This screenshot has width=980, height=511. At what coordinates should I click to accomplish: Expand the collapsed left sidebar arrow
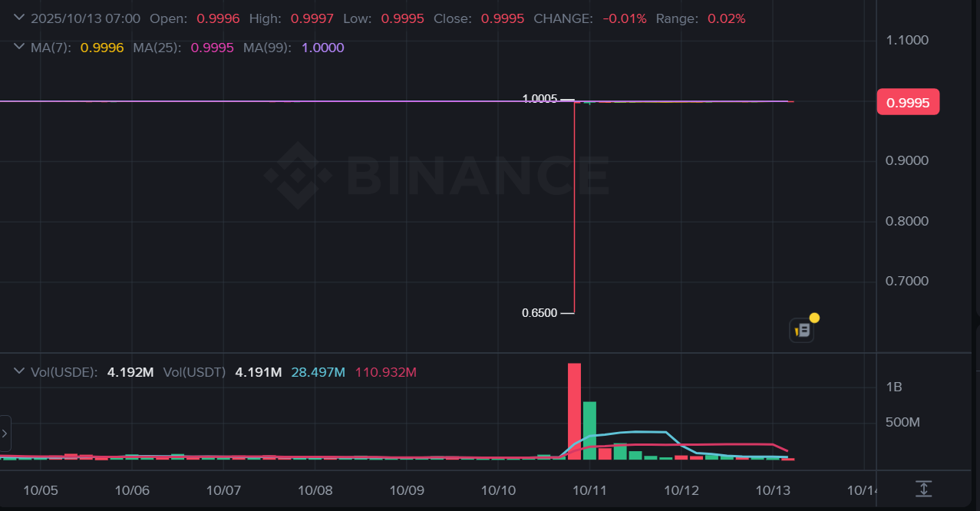coord(3,433)
